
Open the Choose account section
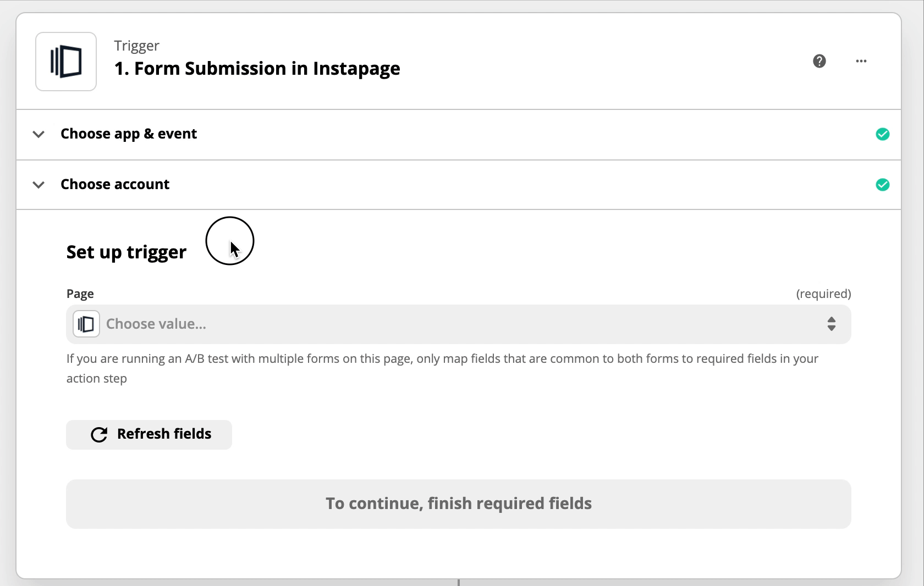459,185
